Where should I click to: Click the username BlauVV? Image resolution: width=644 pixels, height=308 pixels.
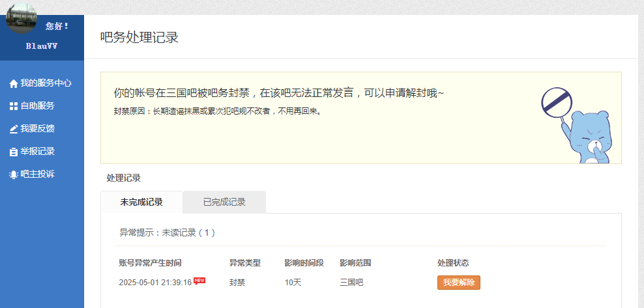click(x=42, y=46)
